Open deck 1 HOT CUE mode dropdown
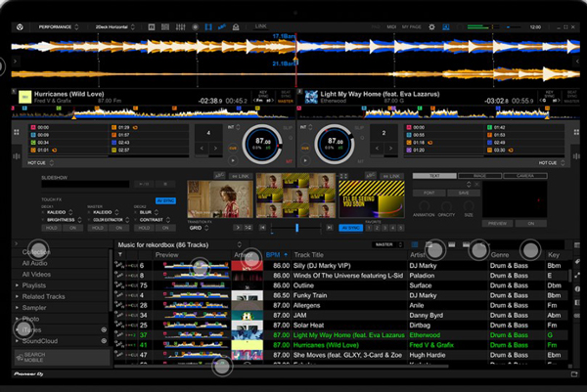 coord(40,162)
